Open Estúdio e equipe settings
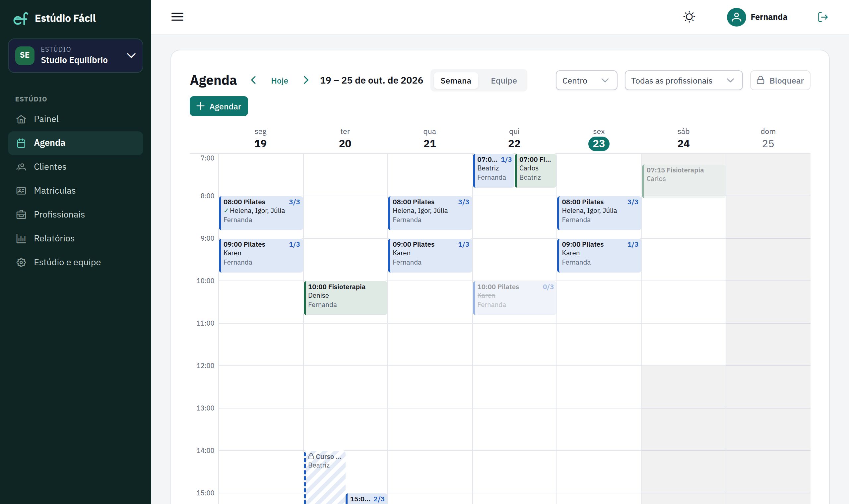 tap(75, 262)
